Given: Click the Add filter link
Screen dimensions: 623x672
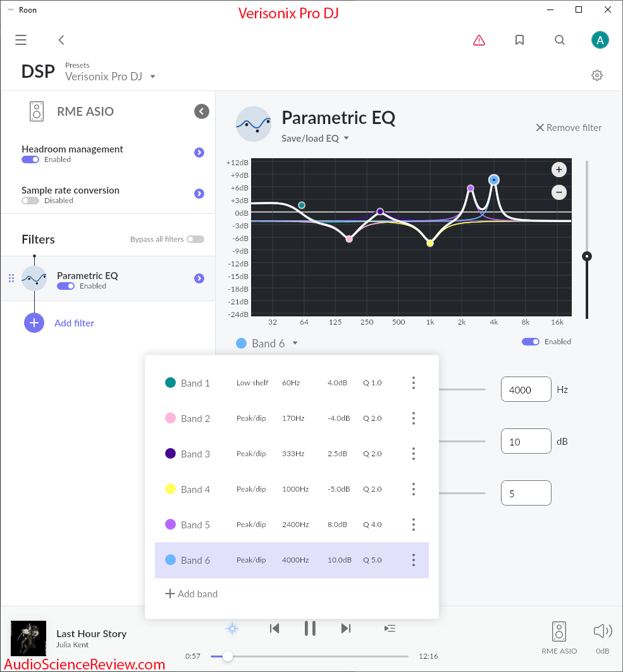Looking at the screenshot, I should pos(74,323).
